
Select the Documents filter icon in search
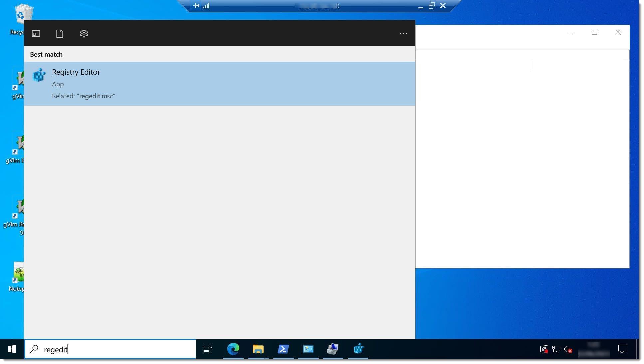[60, 34]
